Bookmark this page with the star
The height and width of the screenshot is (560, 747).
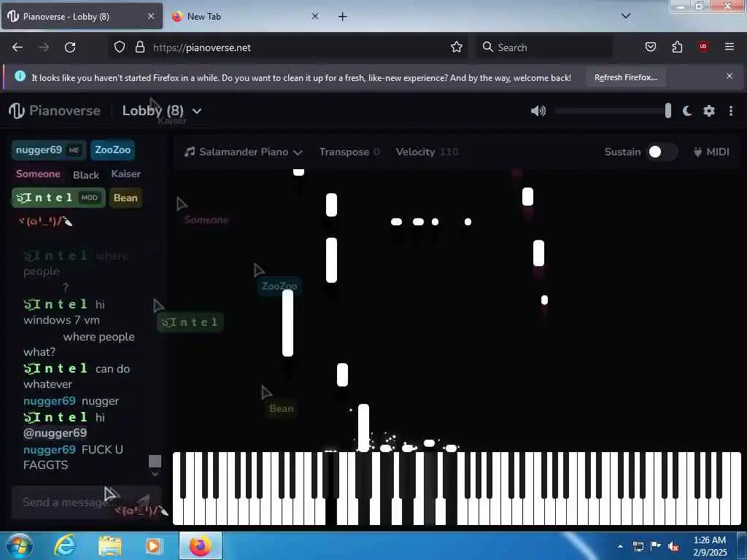[457, 47]
